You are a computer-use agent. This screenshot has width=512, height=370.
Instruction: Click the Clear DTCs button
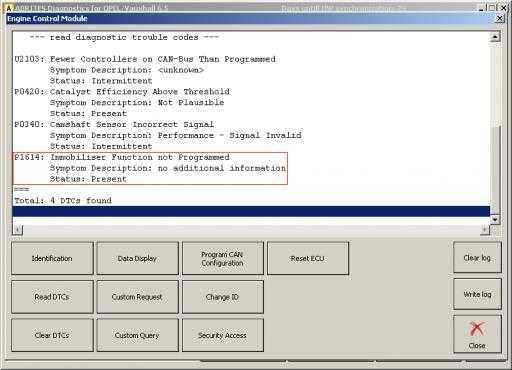point(52,335)
